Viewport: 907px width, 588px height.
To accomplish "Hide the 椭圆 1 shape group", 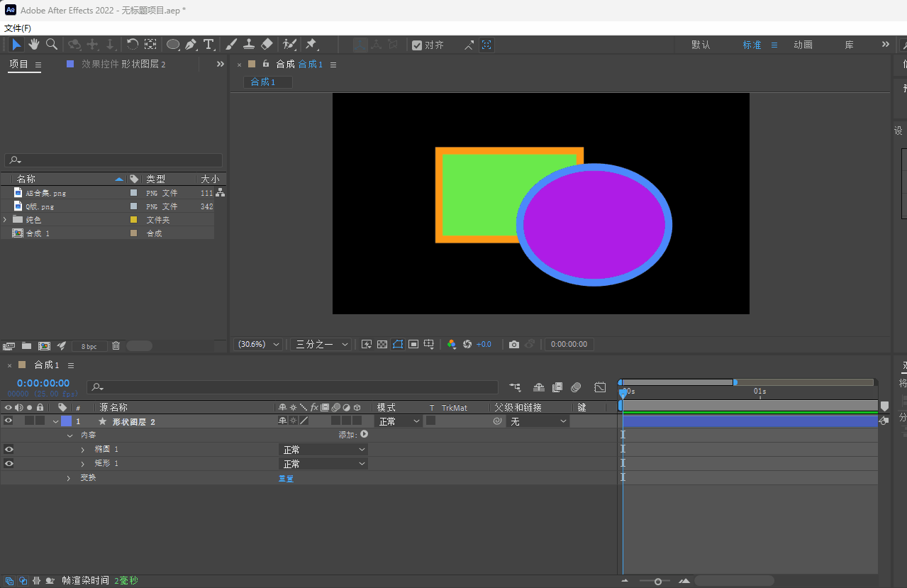I will click(x=9, y=449).
